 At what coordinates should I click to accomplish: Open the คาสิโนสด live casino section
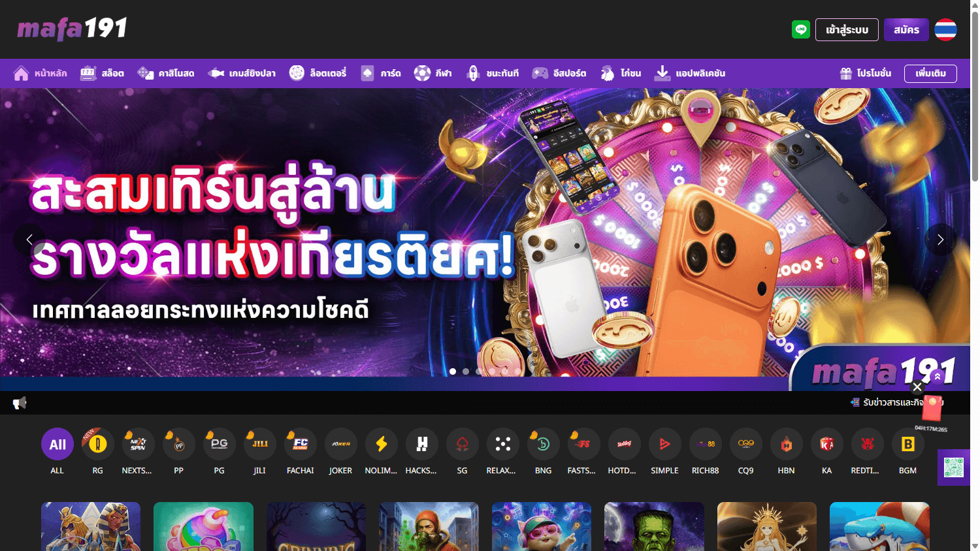click(x=165, y=73)
